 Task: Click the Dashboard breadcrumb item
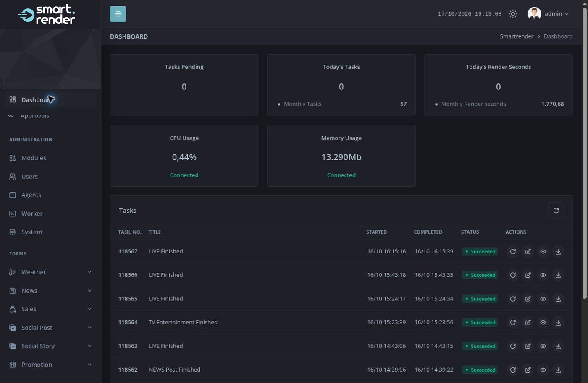558,36
